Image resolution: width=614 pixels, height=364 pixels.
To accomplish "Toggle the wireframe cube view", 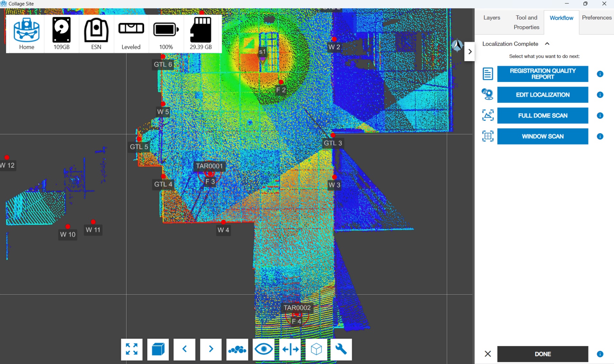I will click(316, 349).
